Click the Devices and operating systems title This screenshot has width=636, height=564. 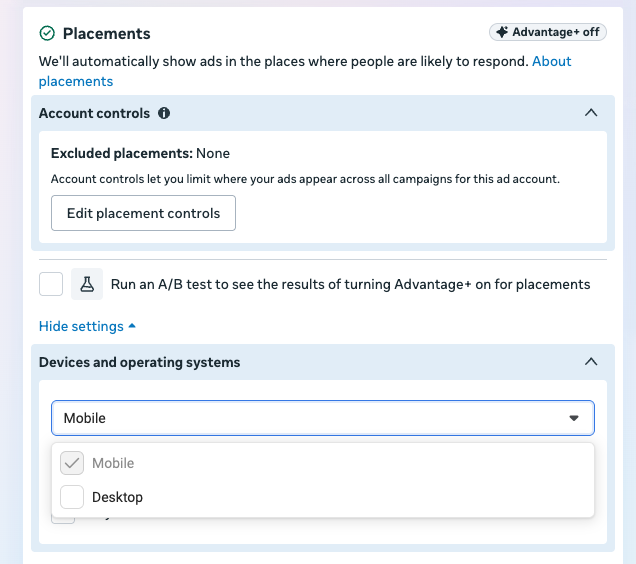140,362
